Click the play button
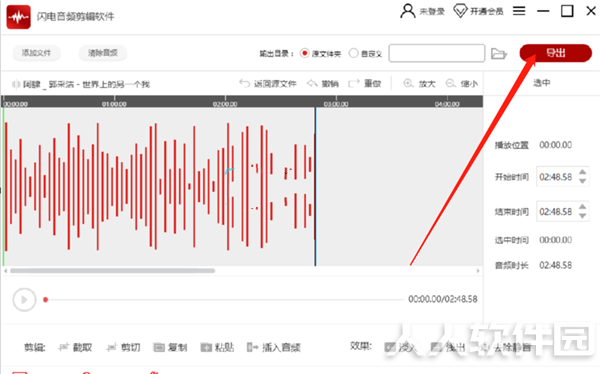 click(24, 300)
